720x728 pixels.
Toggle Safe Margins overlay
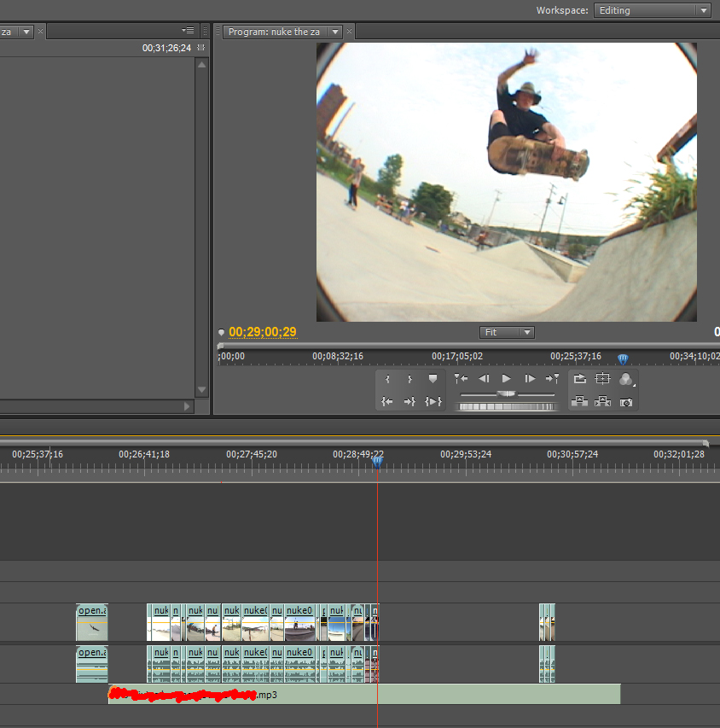click(x=603, y=378)
